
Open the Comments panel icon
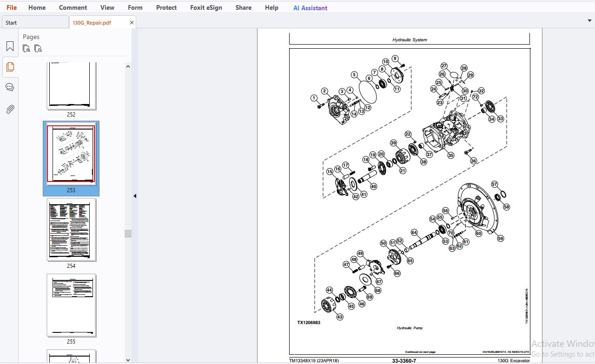click(10, 87)
